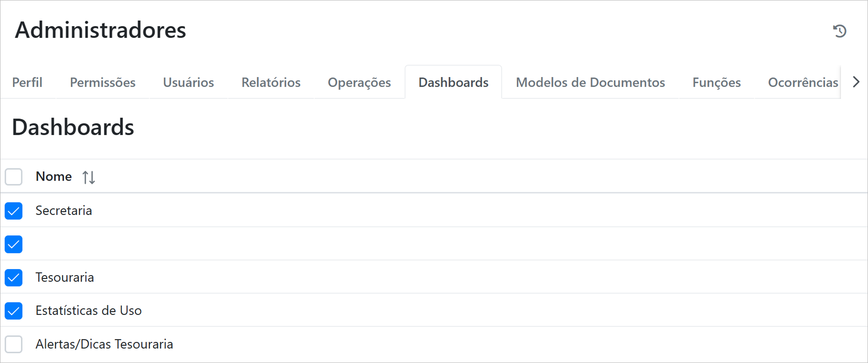
Task: Click the Nome column header
Action: (54, 177)
